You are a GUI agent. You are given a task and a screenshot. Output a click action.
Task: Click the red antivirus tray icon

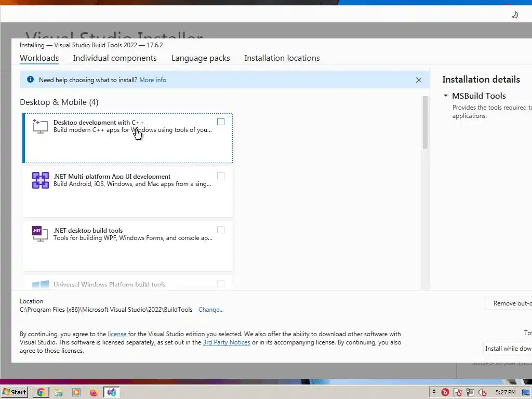tap(445, 392)
